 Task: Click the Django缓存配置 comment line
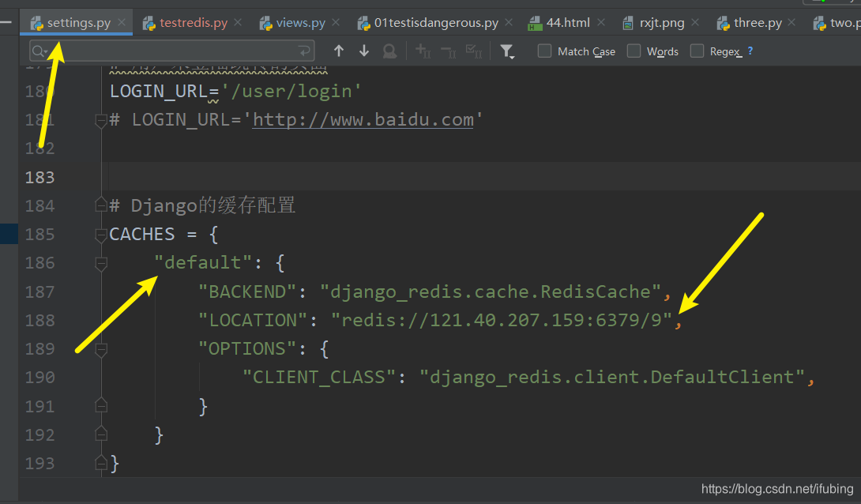202,205
